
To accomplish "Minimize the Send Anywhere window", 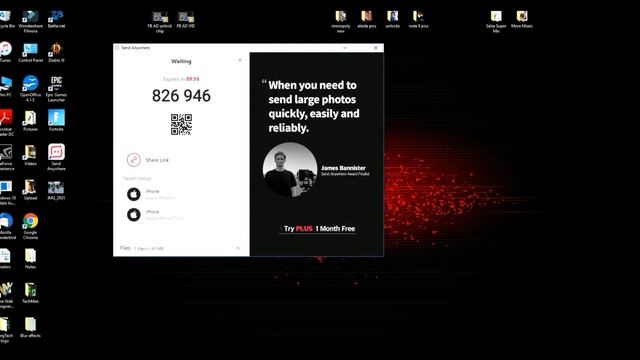I will [x=345, y=48].
